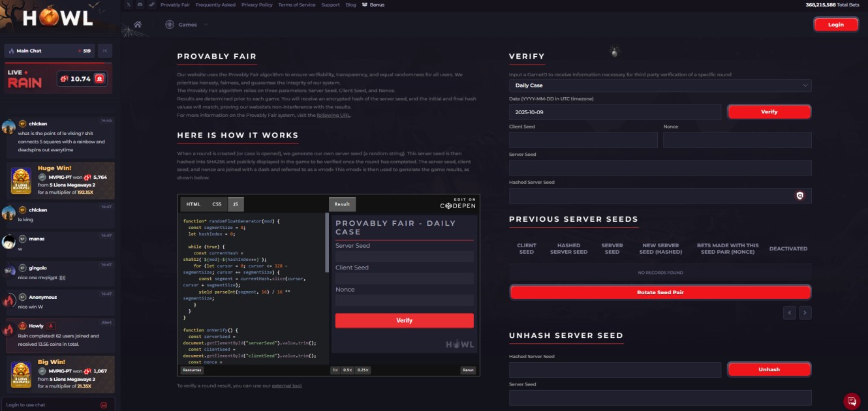Open the X (Twitter) social icon
This screenshot has width=868, height=411.
pos(129,5)
